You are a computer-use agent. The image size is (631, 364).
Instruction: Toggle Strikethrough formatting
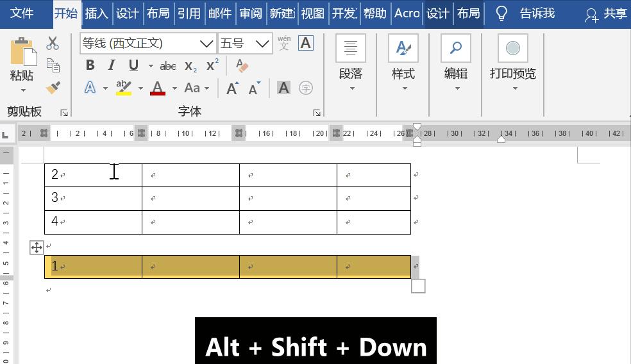tap(168, 66)
